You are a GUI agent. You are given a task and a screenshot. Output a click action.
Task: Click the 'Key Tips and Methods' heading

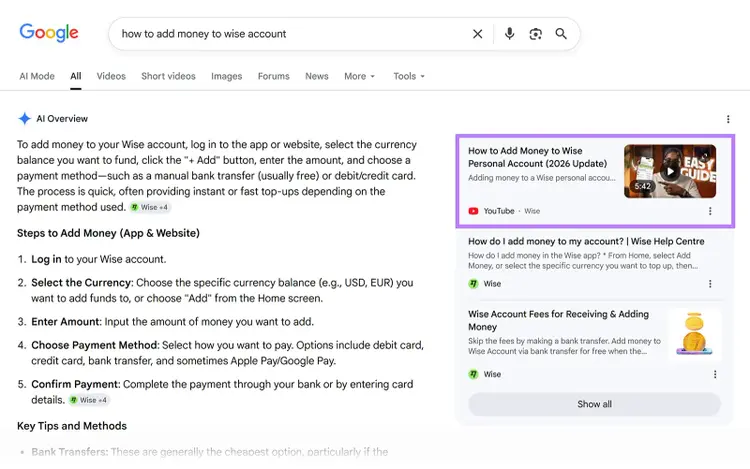pyautogui.click(x=72, y=425)
